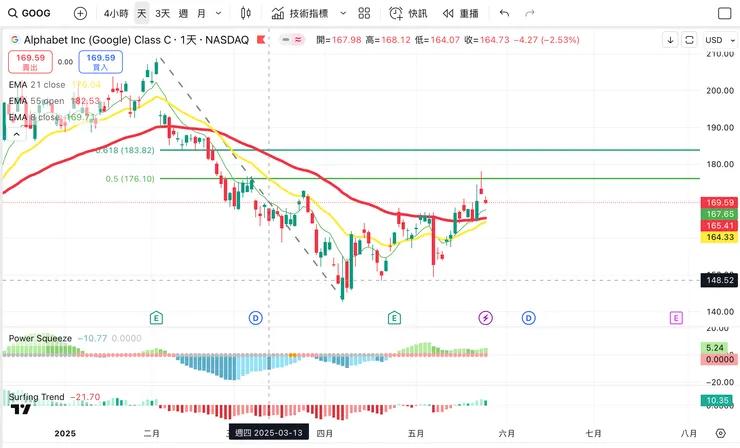Click the red flag icon beside NASDAQ
Image resolution: width=740 pixels, height=448 pixels.
pyautogui.click(x=261, y=40)
